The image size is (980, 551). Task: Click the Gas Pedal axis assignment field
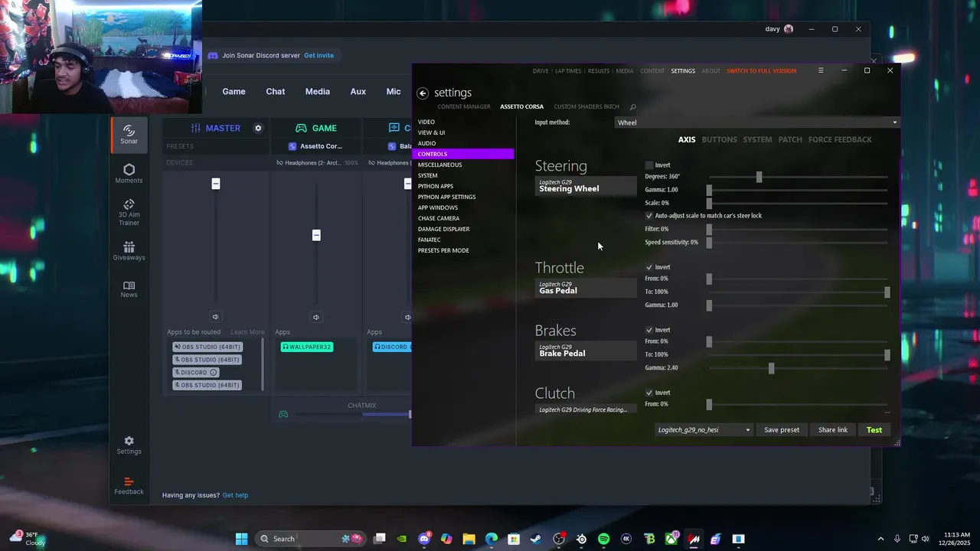click(585, 288)
